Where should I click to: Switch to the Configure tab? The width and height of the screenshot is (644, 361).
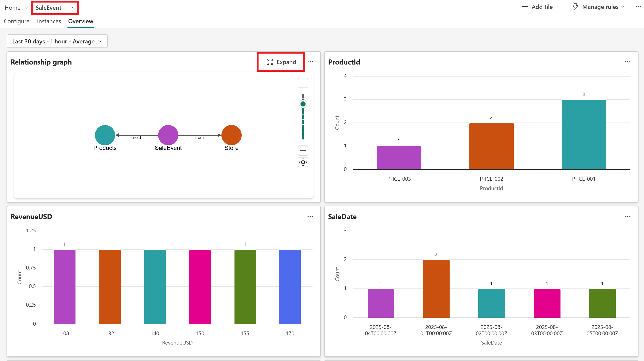point(16,21)
